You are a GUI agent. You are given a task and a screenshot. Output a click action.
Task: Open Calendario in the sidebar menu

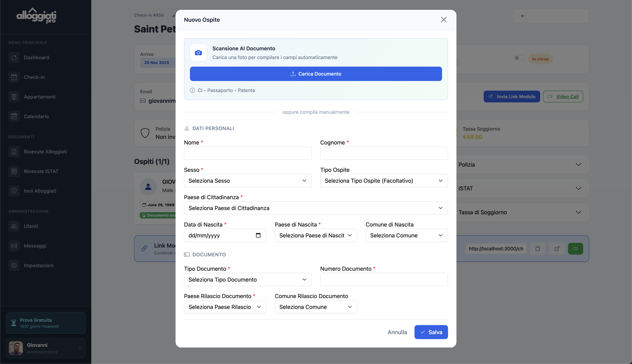(x=36, y=116)
